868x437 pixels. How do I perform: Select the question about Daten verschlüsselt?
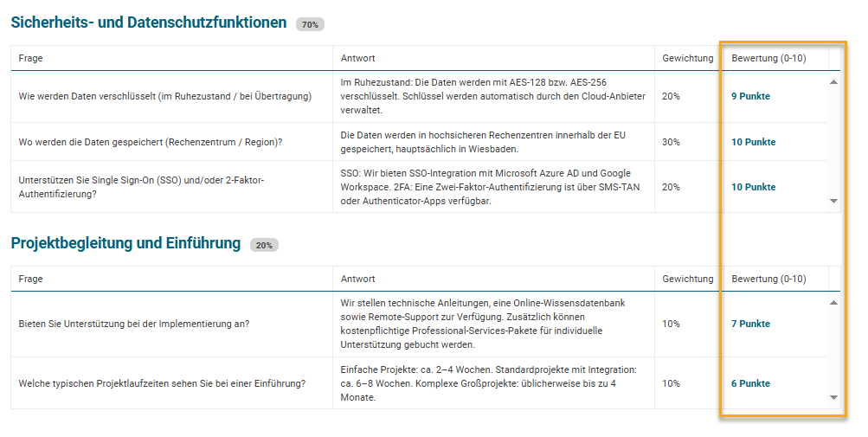[164, 96]
